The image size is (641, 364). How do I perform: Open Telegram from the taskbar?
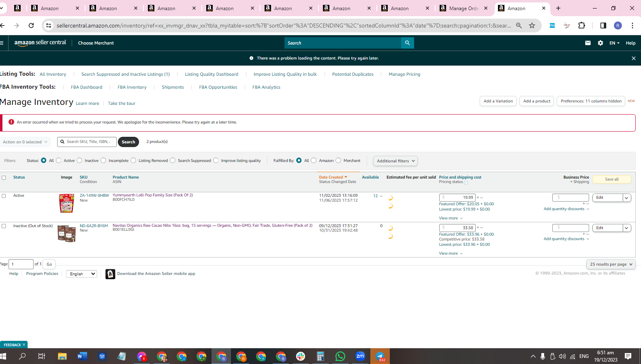click(380, 356)
